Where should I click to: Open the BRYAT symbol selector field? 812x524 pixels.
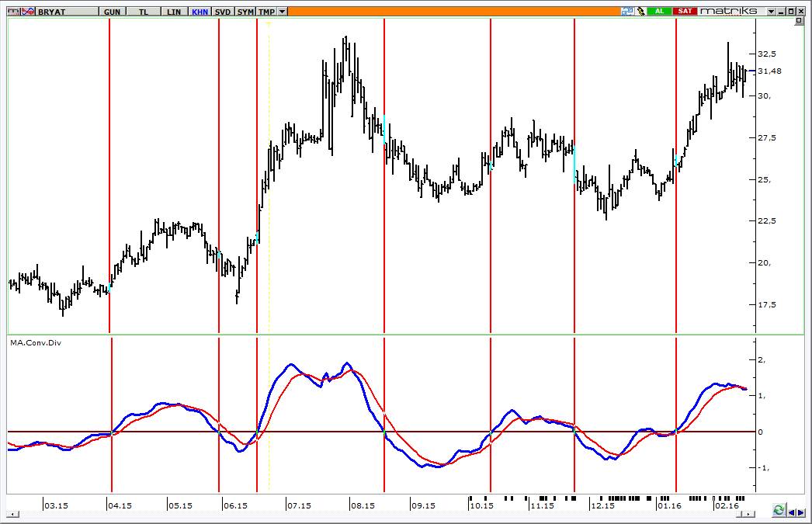tap(67, 12)
